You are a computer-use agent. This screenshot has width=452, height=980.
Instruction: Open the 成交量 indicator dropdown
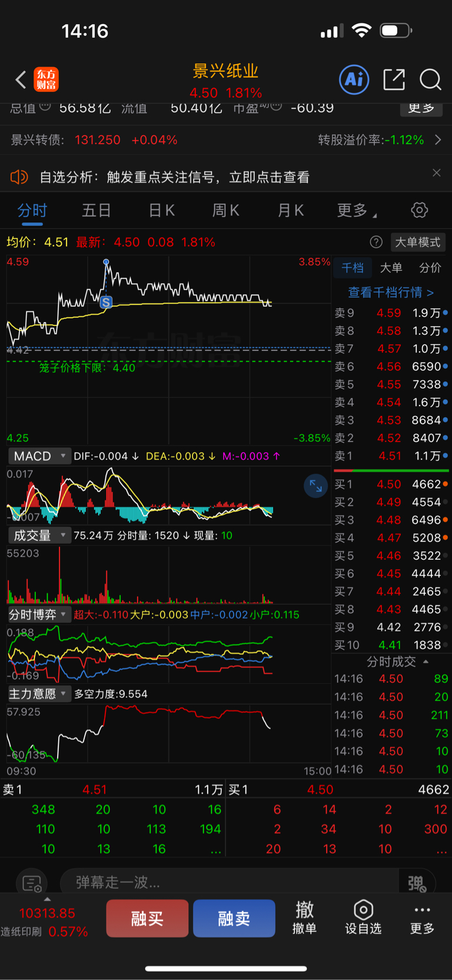pyautogui.click(x=39, y=536)
